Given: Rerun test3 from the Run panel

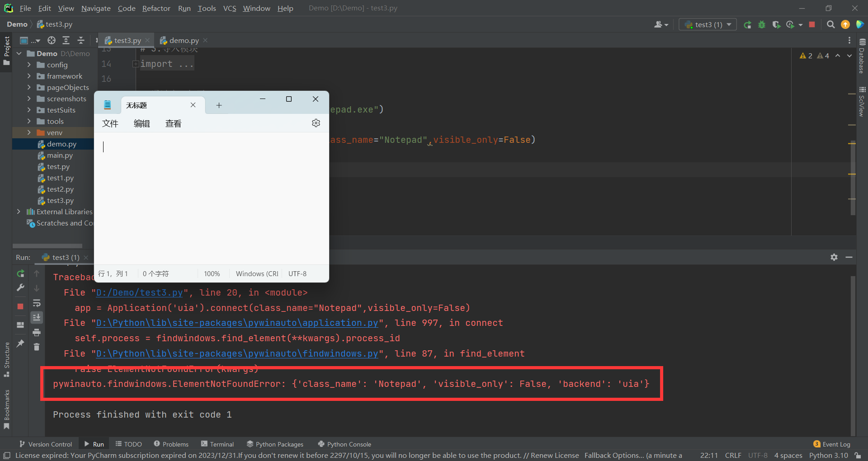Looking at the screenshot, I should click(20, 273).
